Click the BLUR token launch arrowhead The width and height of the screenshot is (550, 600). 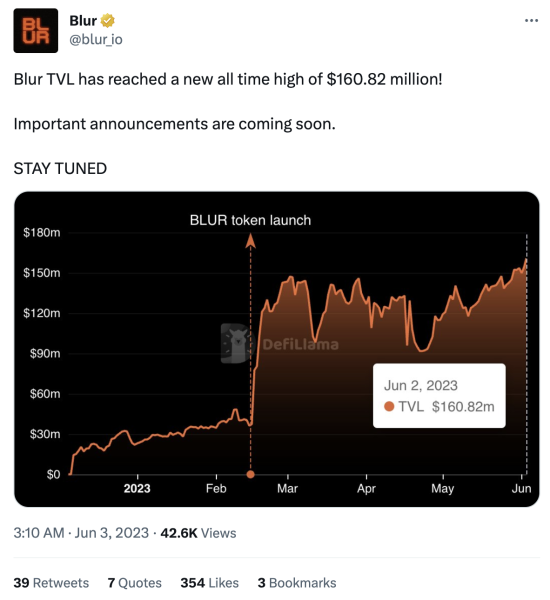tap(250, 241)
